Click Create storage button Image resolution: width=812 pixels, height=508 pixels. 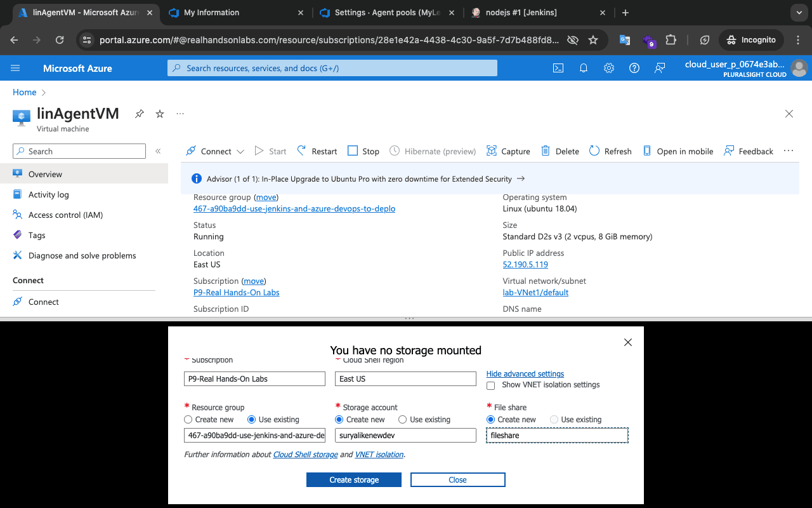[x=354, y=480]
